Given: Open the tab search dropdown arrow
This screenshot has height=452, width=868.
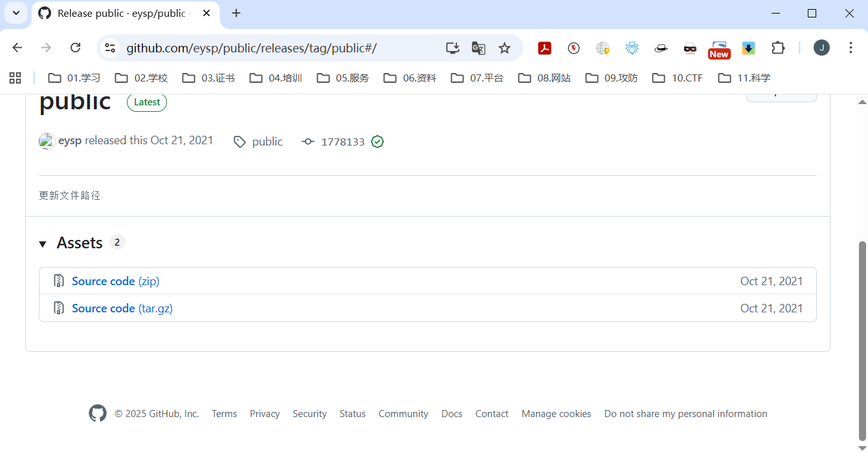Looking at the screenshot, I should point(16,13).
